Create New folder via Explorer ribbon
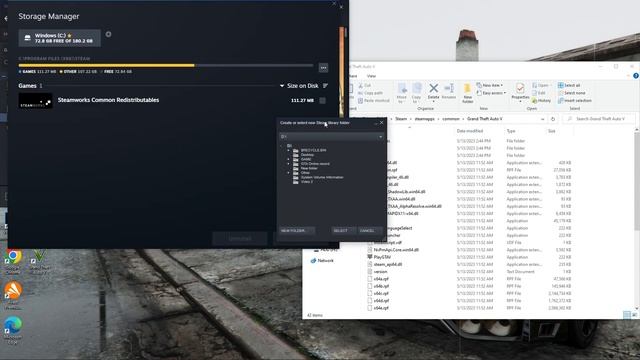This screenshot has width=640, height=360. [468, 93]
